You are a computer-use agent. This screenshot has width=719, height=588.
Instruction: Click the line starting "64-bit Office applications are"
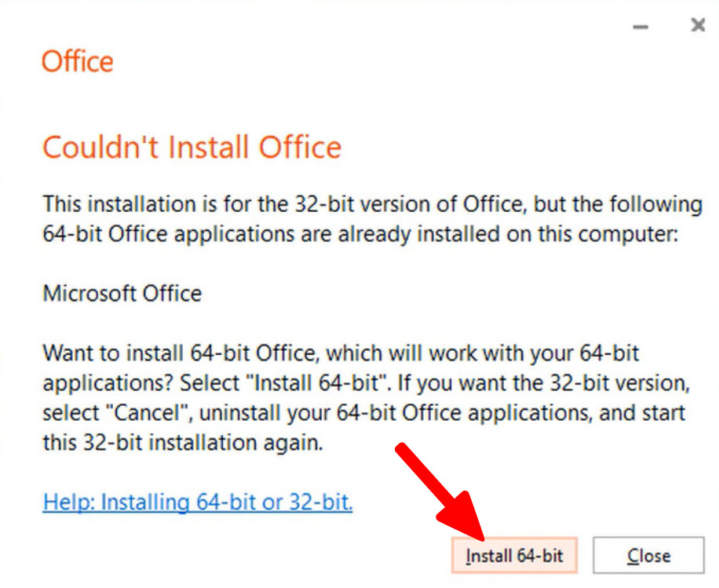pos(359,234)
